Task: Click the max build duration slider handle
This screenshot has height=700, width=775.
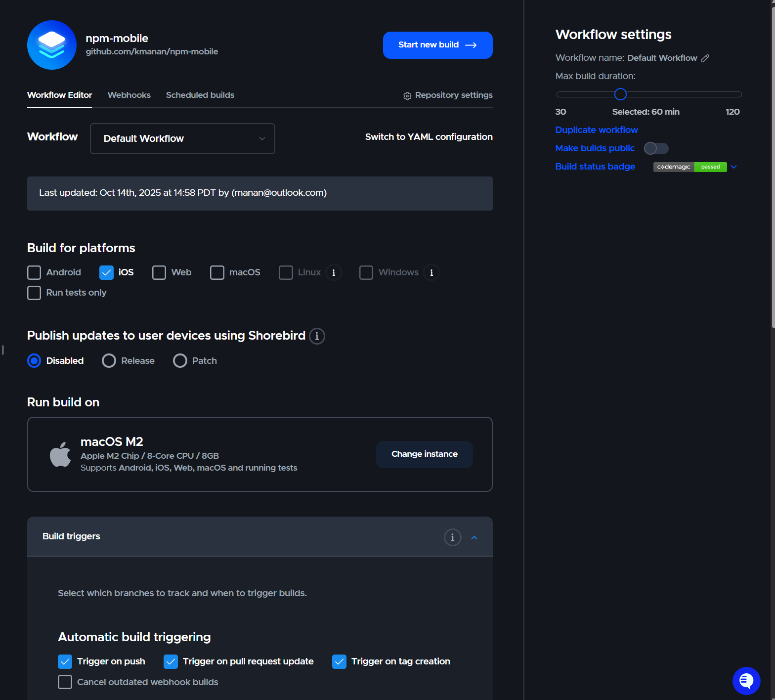Action: pyautogui.click(x=620, y=94)
